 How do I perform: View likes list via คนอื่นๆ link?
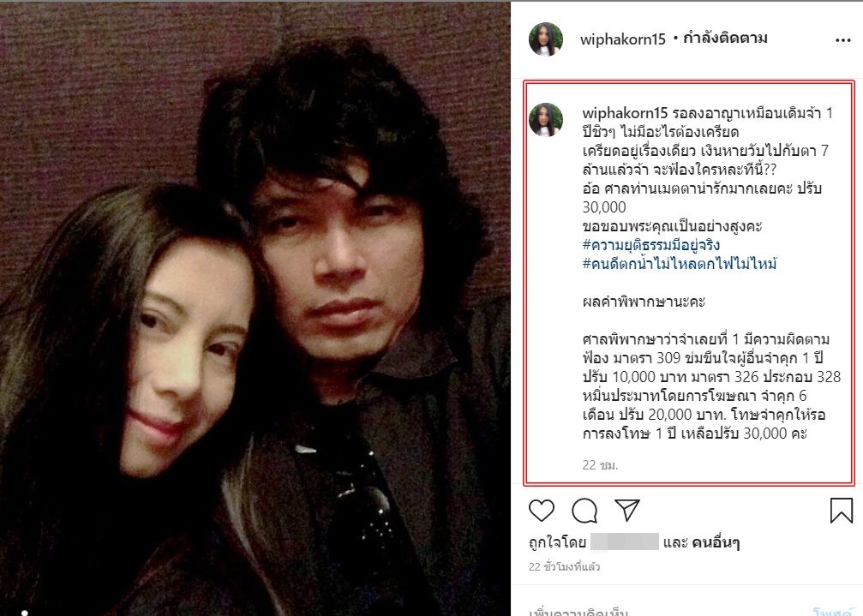[x=716, y=543]
